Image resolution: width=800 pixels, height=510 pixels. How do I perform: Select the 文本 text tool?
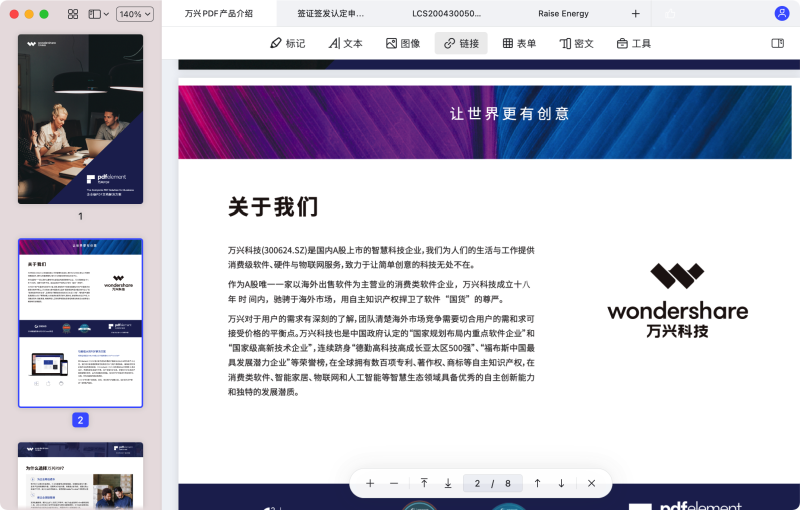coord(345,43)
